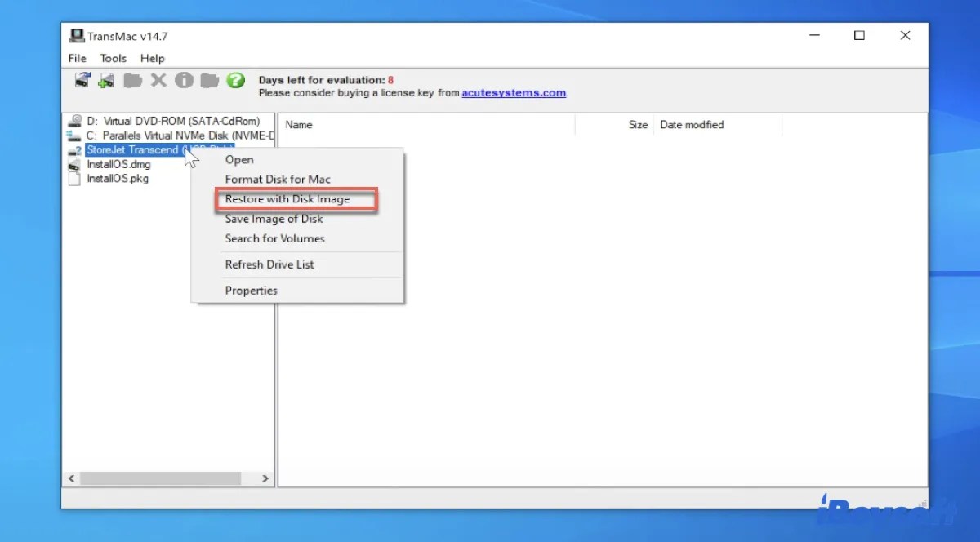980x542 pixels.
Task: Select the D: Virtual DVD-ROM drive
Action: pyautogui.click(x=173, y=121)
